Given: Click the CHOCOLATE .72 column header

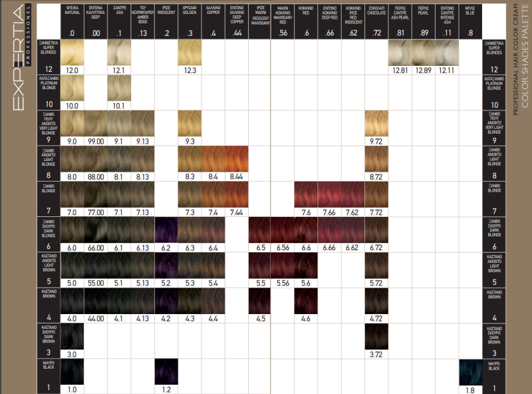Looking at the screenshot, I should pyautogui.click(x=376, y=21).
